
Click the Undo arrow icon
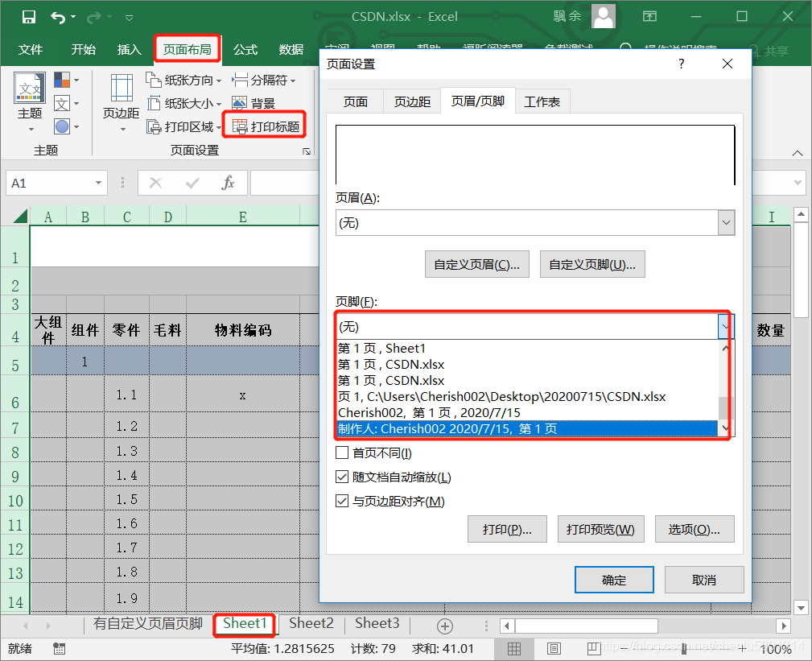pos(57,18)
